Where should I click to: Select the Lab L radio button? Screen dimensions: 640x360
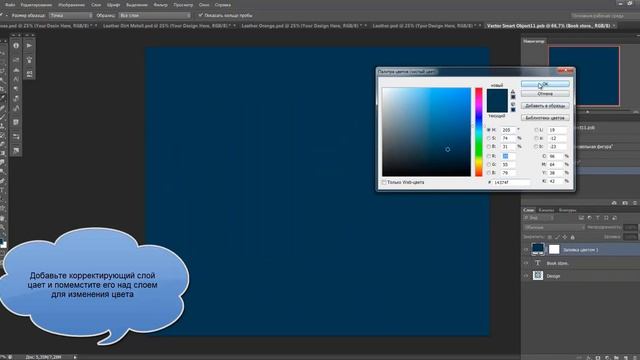click(x=536, y=130)
